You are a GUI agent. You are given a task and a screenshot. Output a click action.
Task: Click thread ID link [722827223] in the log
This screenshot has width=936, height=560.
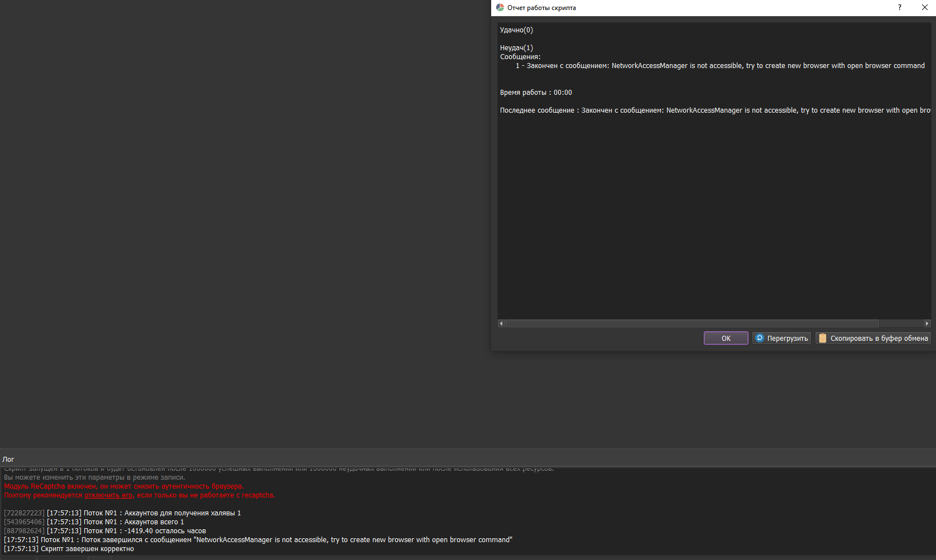pos(23,513)
